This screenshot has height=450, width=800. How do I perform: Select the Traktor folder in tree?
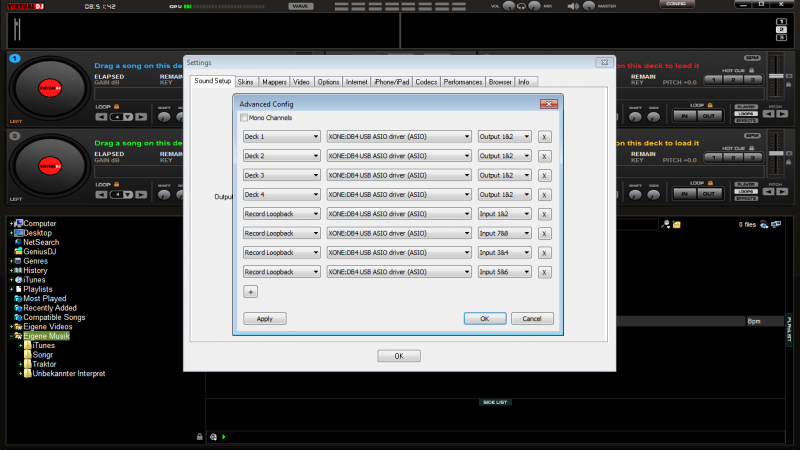[x=44, y=364]
